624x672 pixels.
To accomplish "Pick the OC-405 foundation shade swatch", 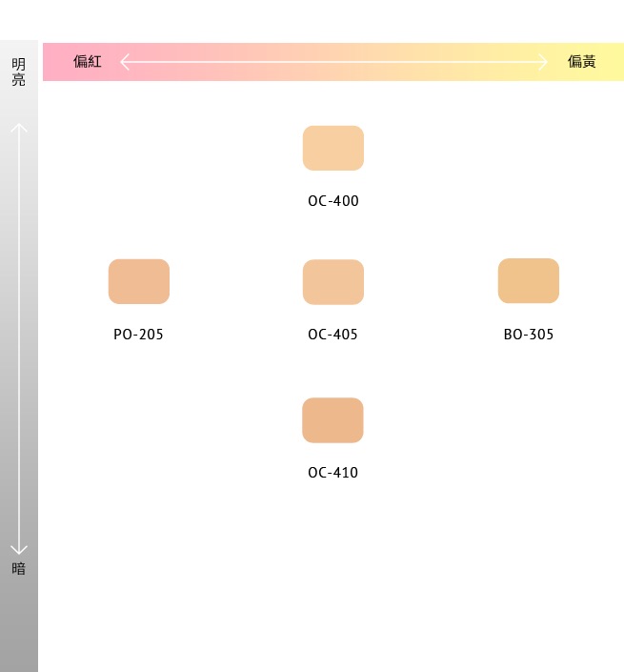I will [x=333, y=282].
